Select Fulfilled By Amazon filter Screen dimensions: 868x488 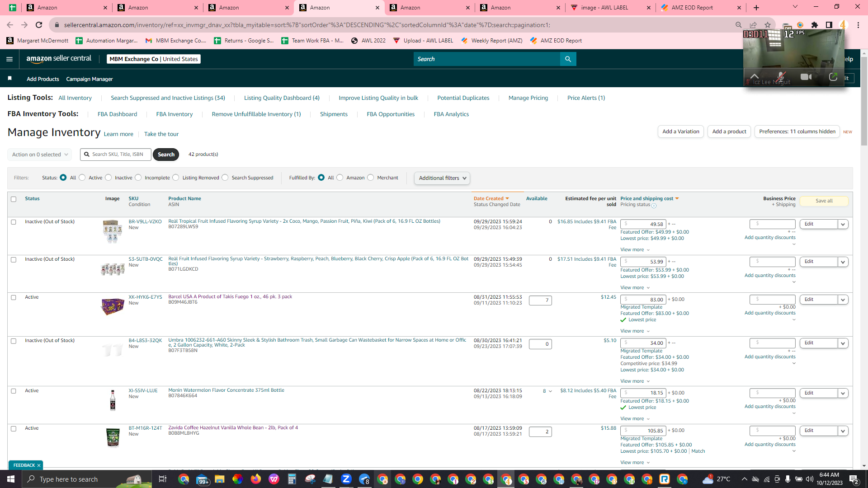pyautogui.click(x=340, y=178)
